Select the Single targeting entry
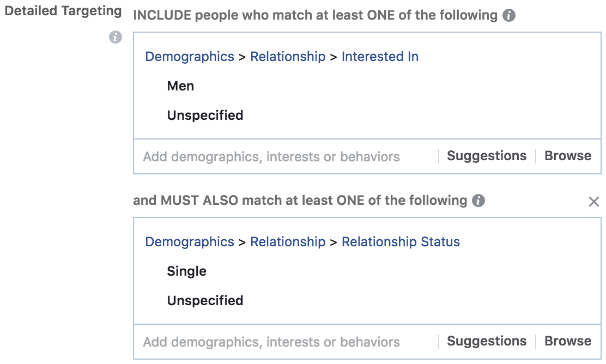 click(x=187, y=271)
